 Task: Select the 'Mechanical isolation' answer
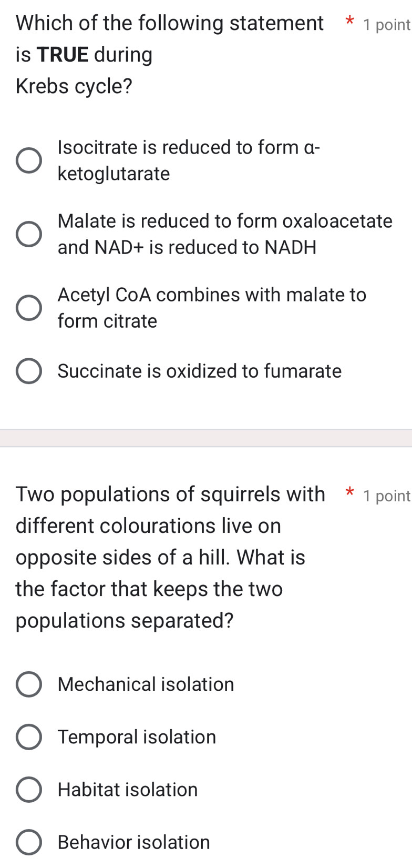click(29, 684)
